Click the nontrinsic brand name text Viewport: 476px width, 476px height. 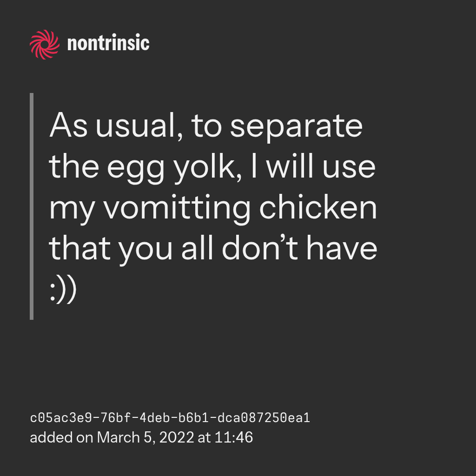pyautogui.click(x=108, y=44)
